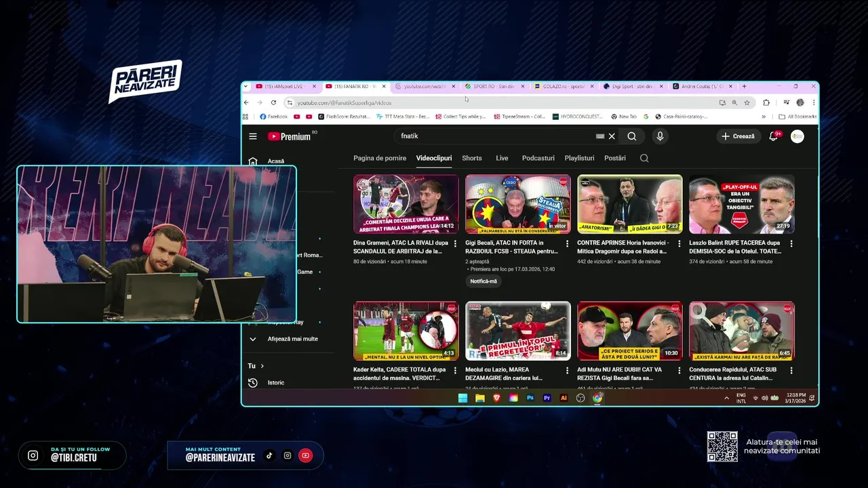Open YouTube notifications bell
Screen dimensions: 868x488
coord(773,136)
